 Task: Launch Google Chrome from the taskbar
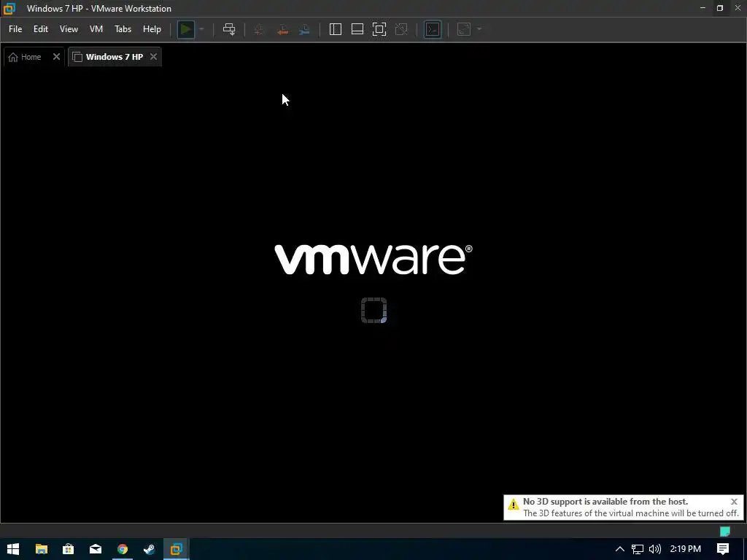point(123,549)
